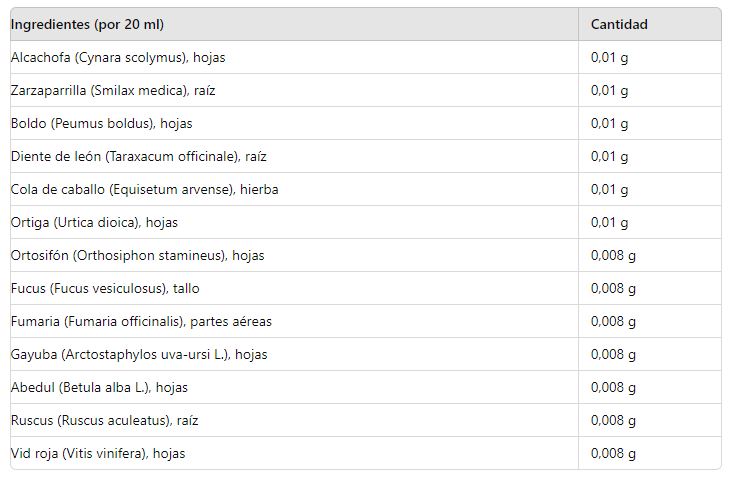The width and height of the screenshot is (736, 484).
Task: Click the Diente de león ingredient text
Action: click(139, 156)
